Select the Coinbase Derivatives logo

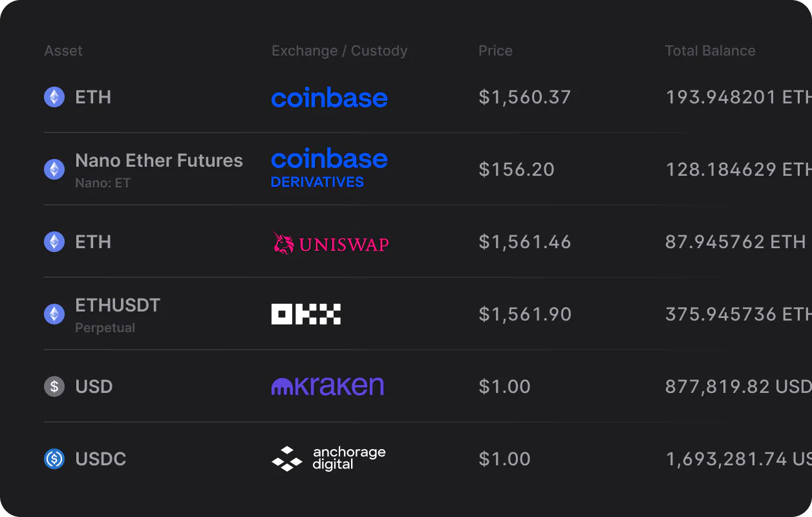[330, 168]
